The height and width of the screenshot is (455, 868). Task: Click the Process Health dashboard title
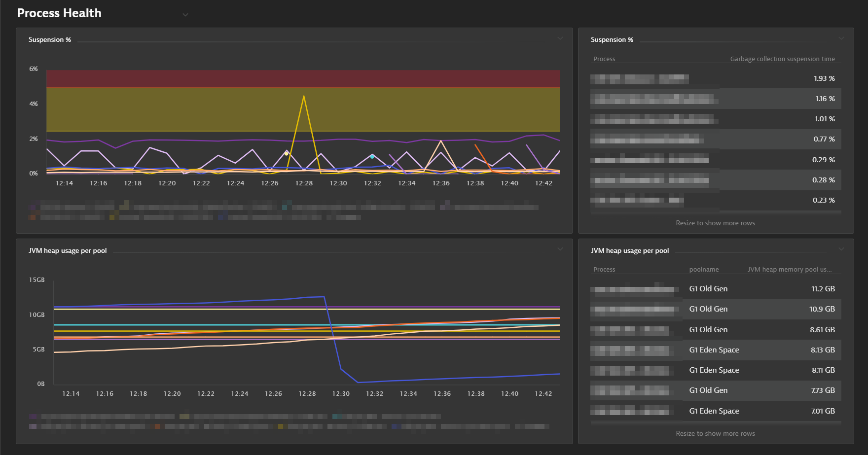[x=59, y=13]
